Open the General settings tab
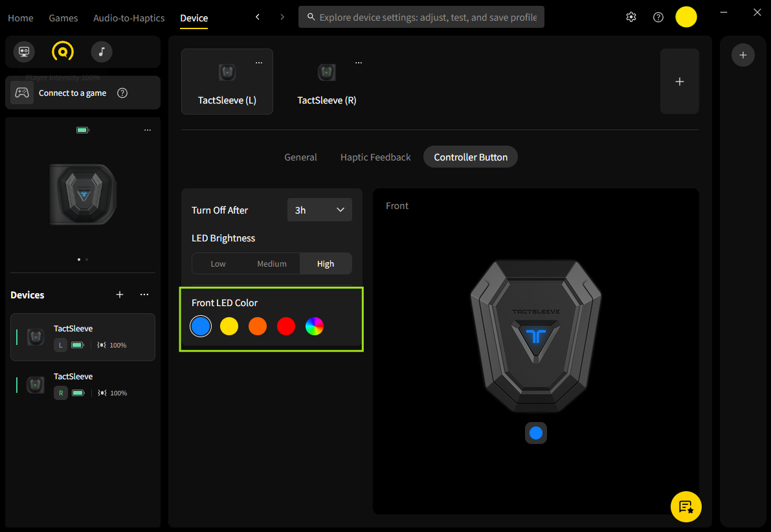Viewport: 771px width, 532px height. [x=300, y=157]
